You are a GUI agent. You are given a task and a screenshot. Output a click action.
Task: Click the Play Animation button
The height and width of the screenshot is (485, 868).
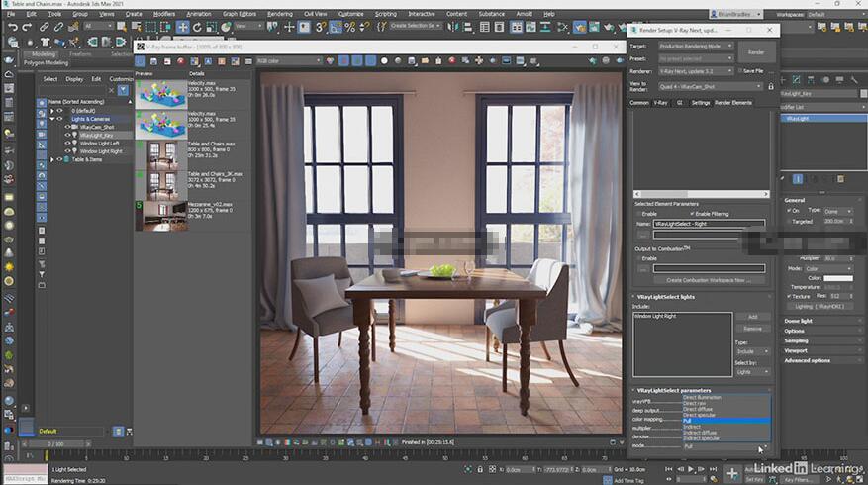691,469
